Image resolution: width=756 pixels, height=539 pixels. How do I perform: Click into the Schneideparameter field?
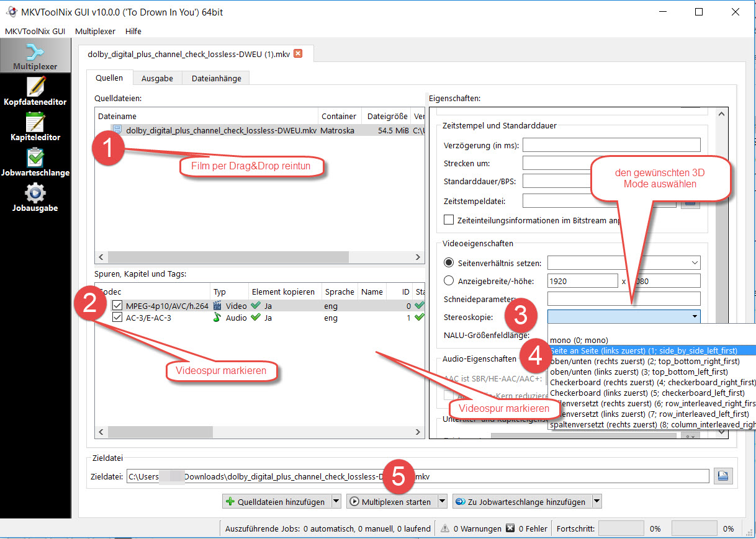pyautogui.click(x=624, y=299)
